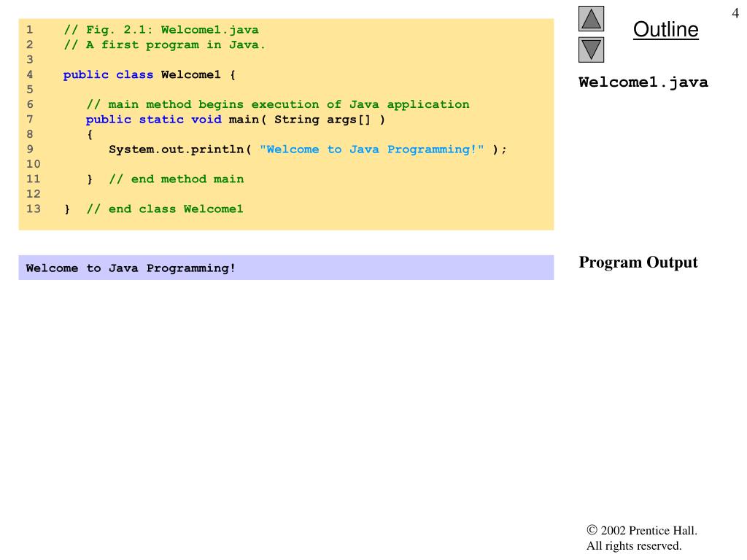The height and width of the screenshot is (560, 747).
Task: Click the down arrow navigation button
Action: click(591, 50)
